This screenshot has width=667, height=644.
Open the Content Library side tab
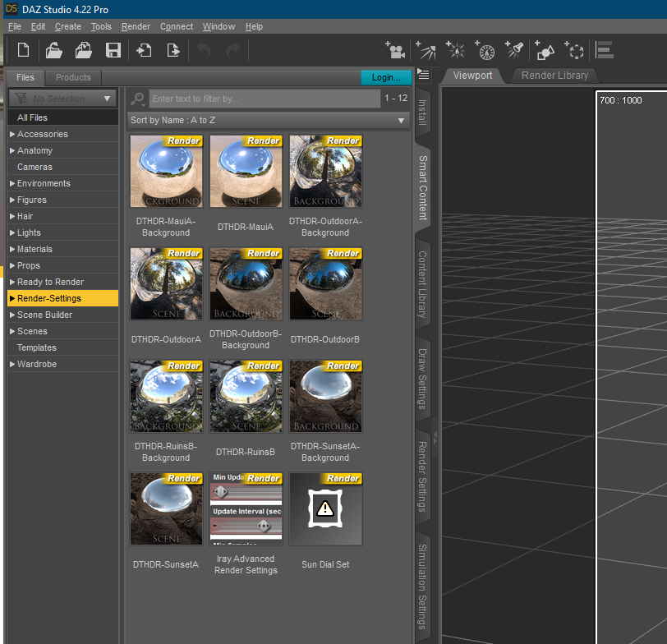click(x=422, y=284)
